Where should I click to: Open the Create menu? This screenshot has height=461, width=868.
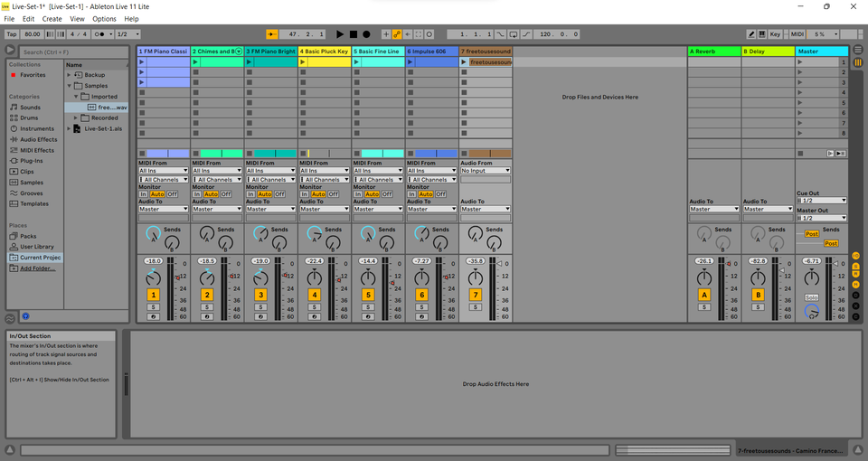coord(52,19)
